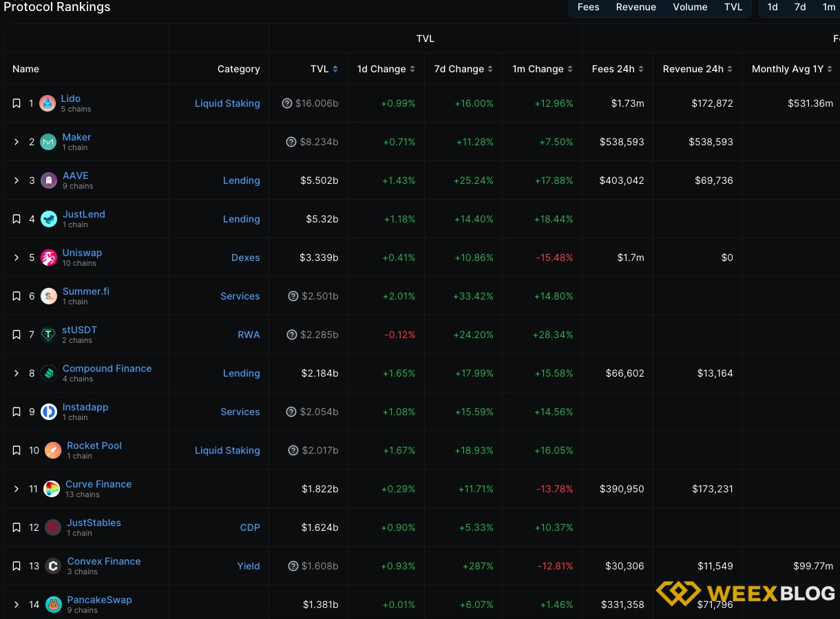840x619 pixels.
Task: Toggle bookmark for JustLend
Action: coord(17,219)
